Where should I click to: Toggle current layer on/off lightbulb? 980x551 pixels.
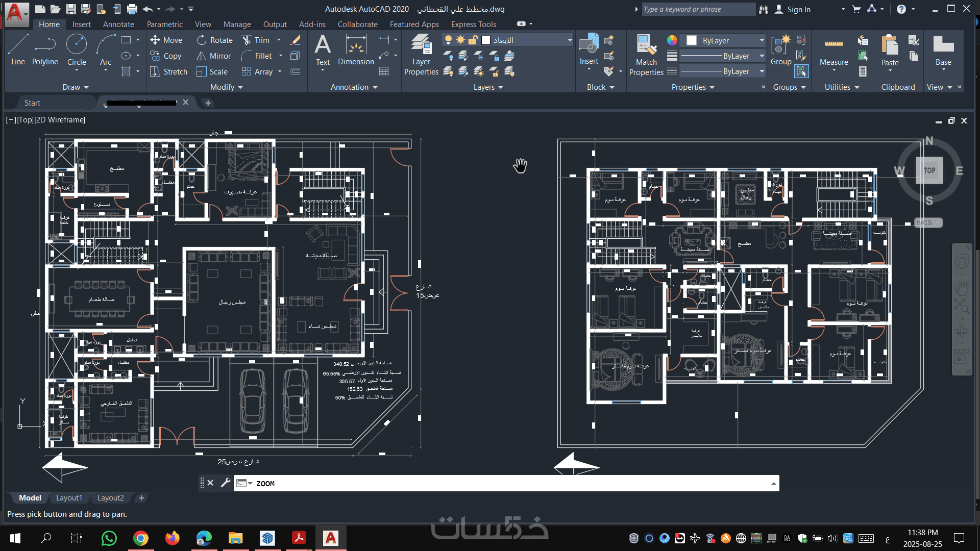[448, 40]
